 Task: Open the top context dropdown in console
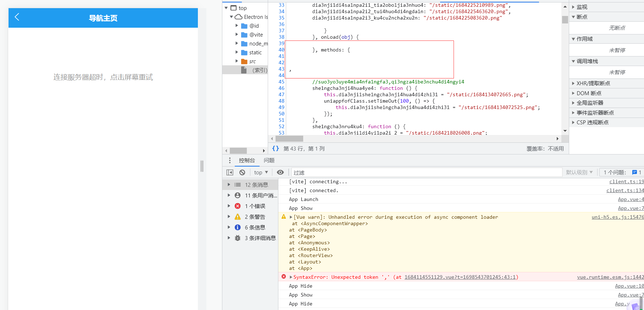[x=261, y=172]
